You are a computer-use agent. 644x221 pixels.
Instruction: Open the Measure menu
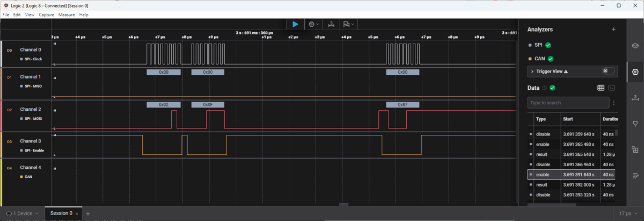point(67,15)
